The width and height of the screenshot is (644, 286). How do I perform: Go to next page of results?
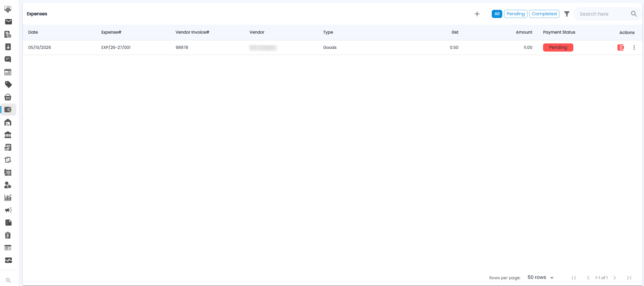point(615,278)
